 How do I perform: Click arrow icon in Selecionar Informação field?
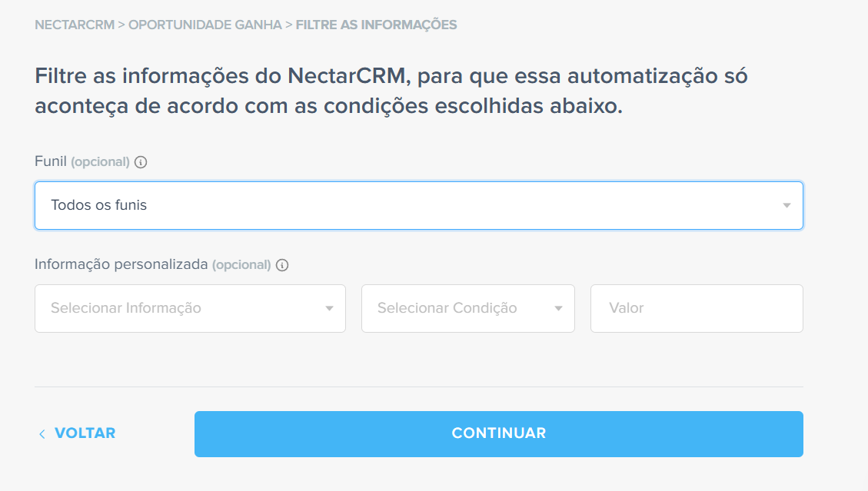coord(329,308)
